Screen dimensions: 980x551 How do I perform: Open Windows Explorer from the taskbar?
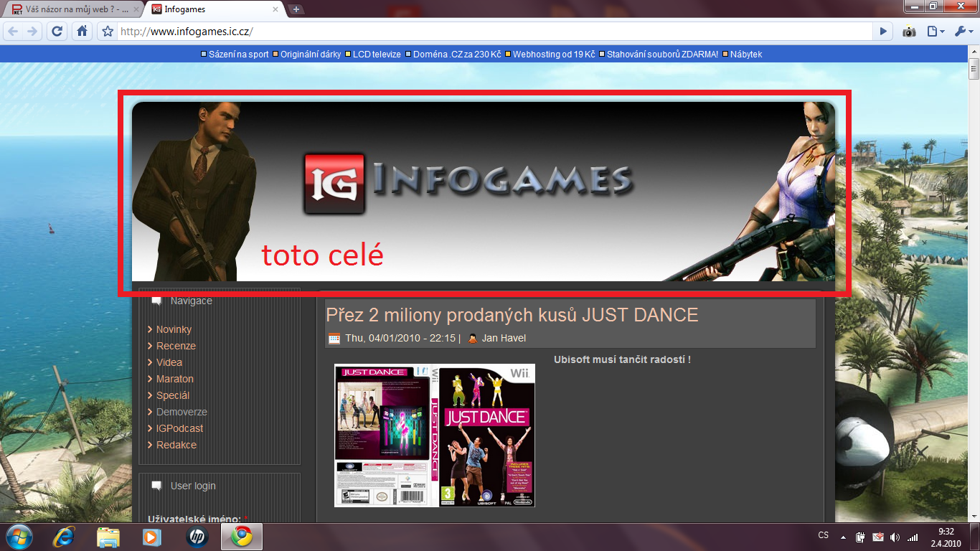tap(108, 537)
